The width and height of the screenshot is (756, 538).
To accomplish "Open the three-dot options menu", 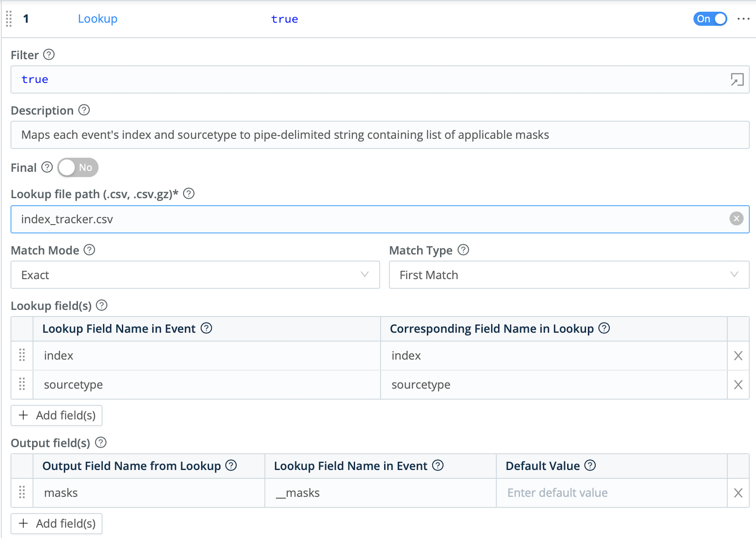I will click(743, 19).
